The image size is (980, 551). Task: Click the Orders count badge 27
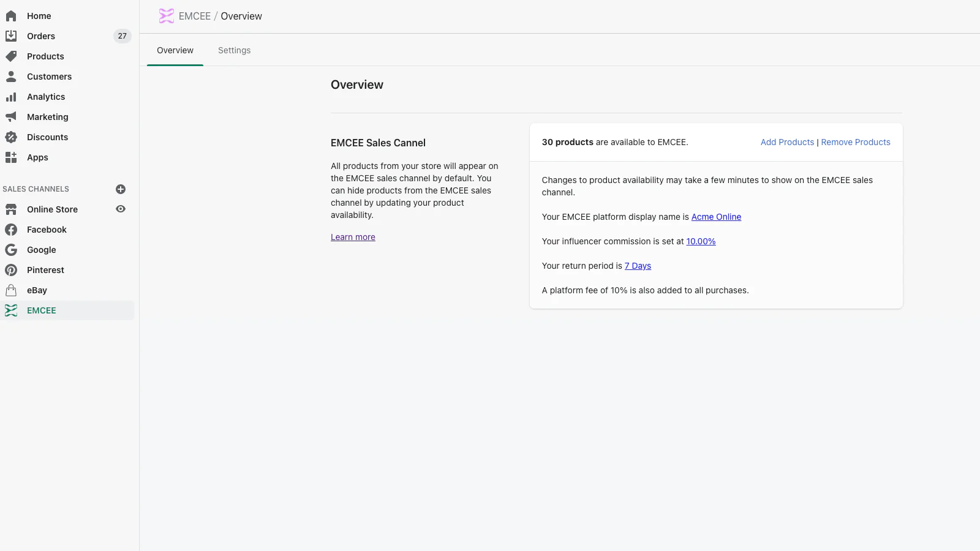123,36
